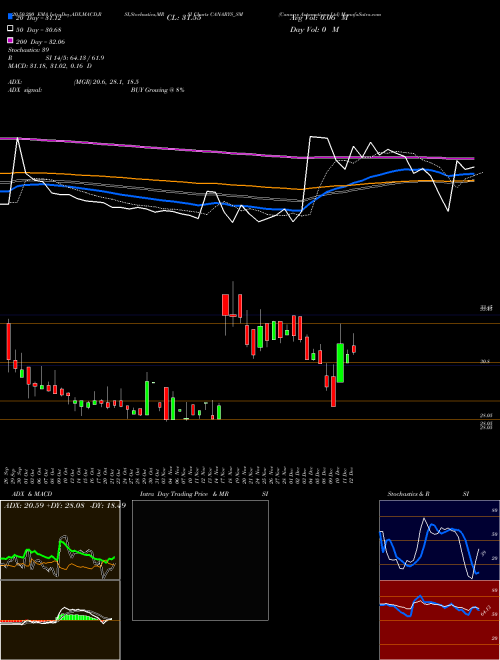Click the MACD histogram chart panel
500x660 pixels.
coord(60,620)
